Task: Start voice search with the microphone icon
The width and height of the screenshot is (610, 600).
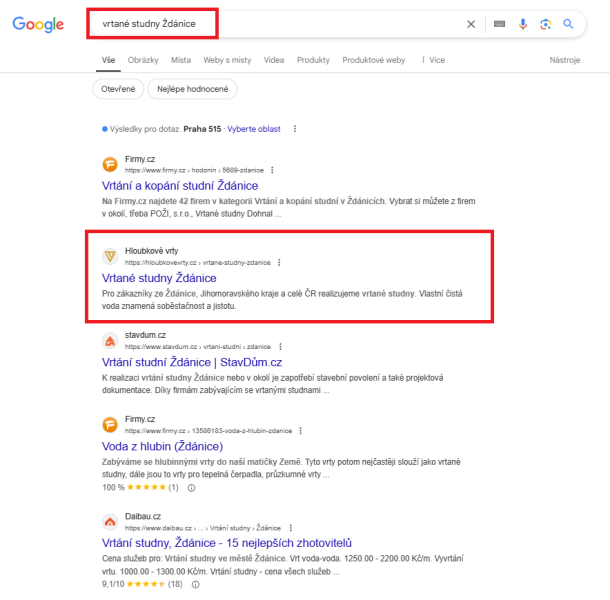Action: [x=523, y=24]
